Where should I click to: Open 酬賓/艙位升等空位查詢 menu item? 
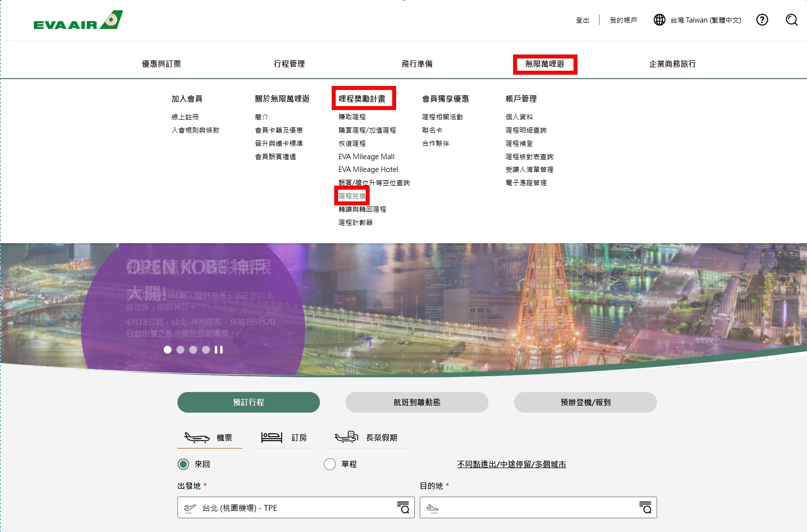[x=374, y=183]
